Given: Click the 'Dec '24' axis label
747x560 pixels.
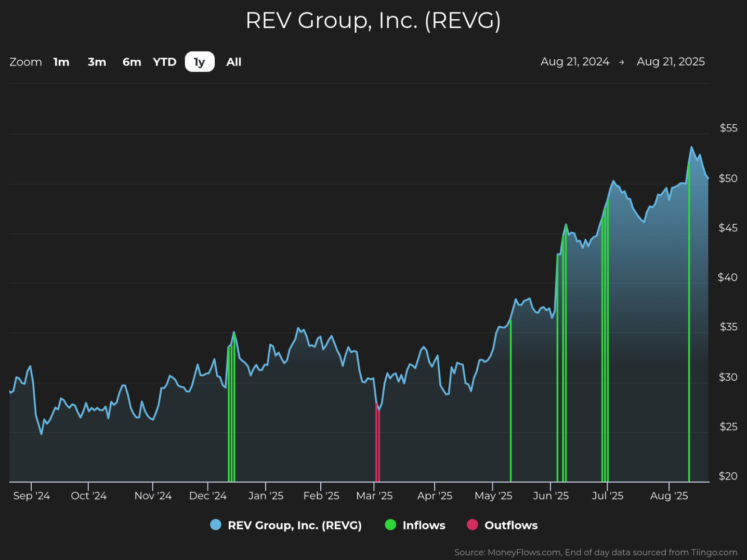Looking at the screenshot, I should coord(208,496).
